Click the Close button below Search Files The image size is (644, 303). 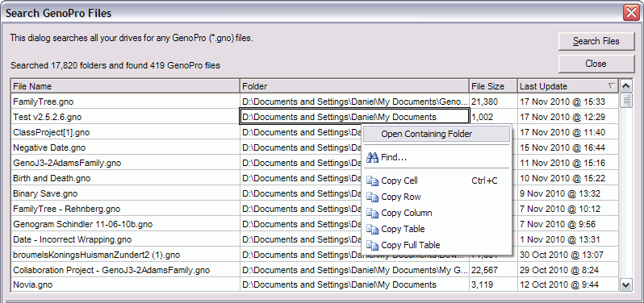click(596, 64)
